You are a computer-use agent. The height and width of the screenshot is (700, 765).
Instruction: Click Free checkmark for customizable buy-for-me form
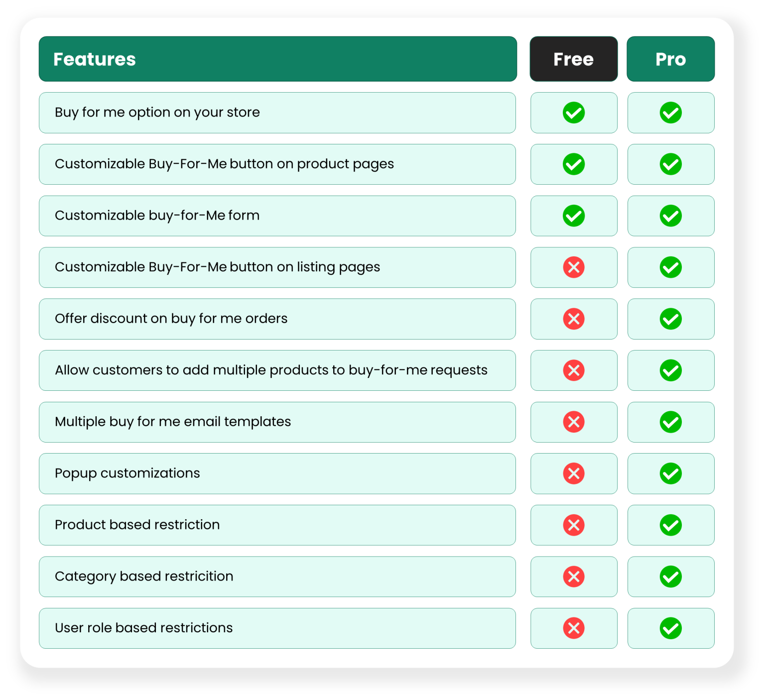pyautogui.click(x=574, y=216)
